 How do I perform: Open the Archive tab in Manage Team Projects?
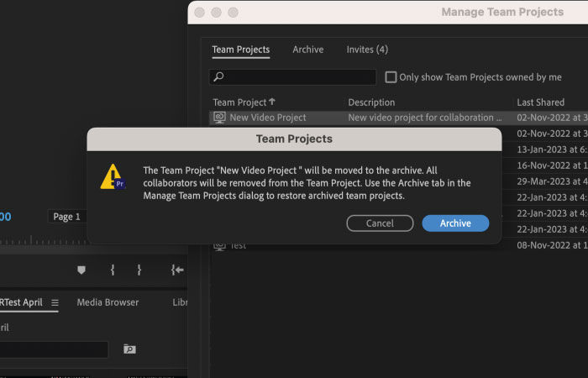click(308, 50)
